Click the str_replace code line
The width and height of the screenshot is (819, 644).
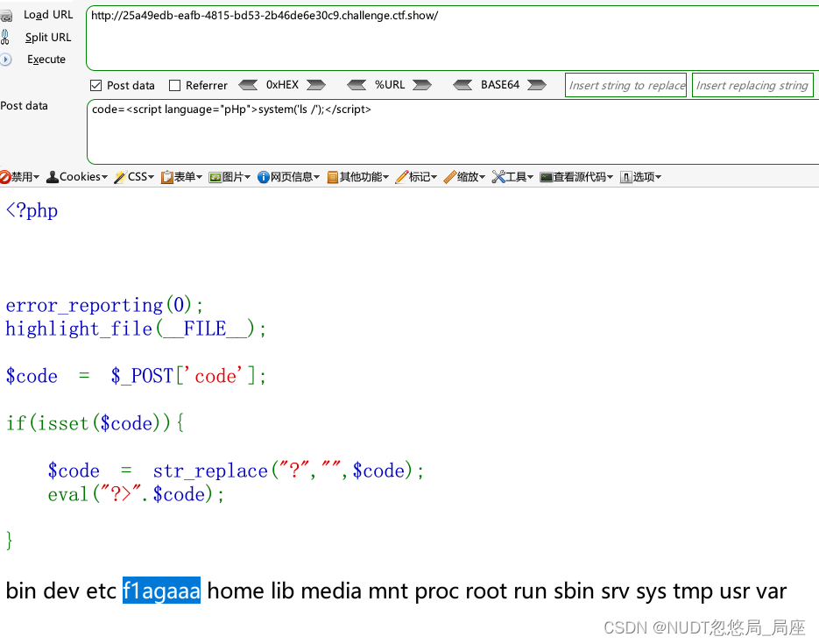(236, 471)
